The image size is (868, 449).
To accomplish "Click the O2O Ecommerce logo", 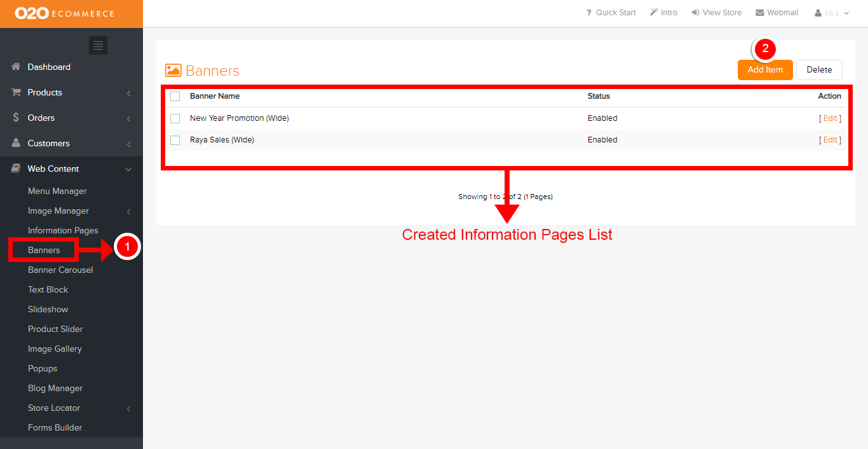I will tap(64, 13).
